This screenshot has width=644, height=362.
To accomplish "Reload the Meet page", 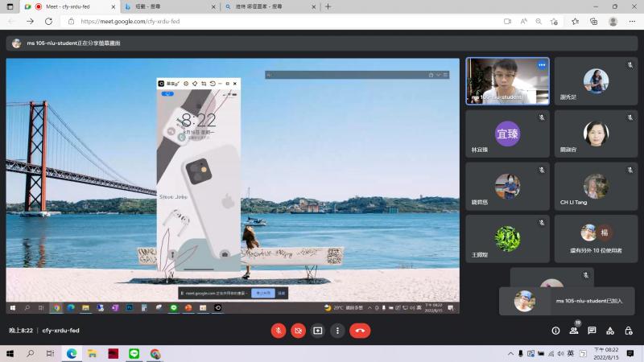I will pos(48,22).
